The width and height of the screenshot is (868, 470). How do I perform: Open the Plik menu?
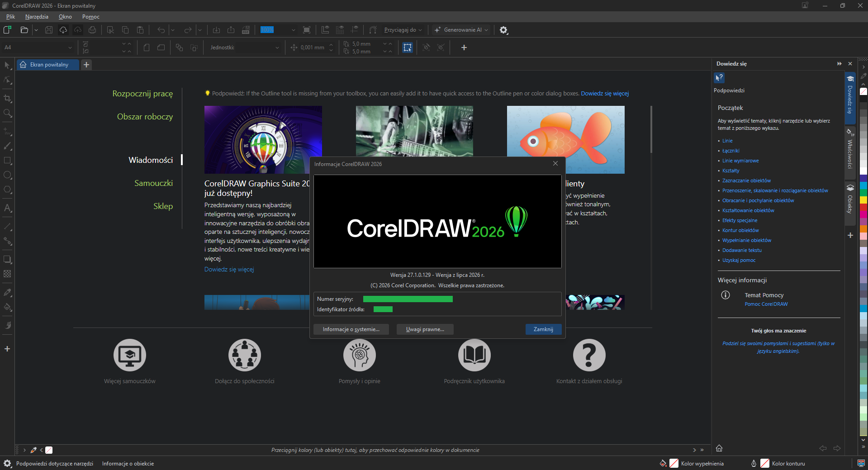[11, 17]
